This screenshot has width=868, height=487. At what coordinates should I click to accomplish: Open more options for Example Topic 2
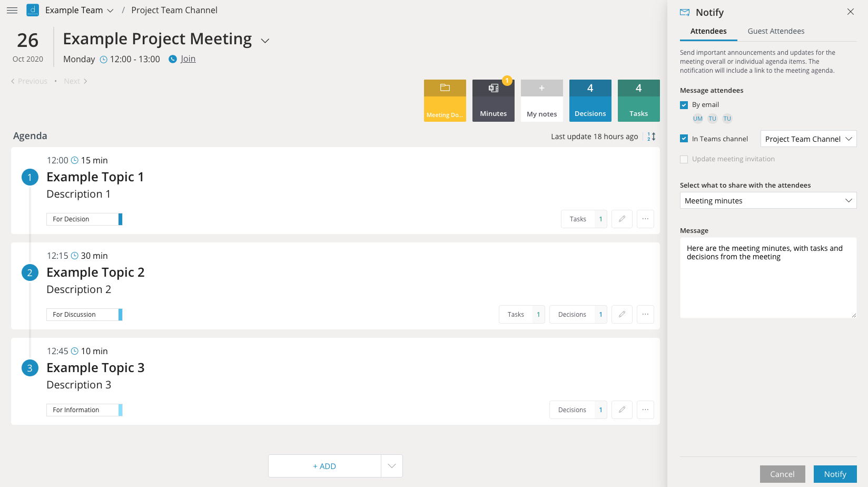pos(645,314)
